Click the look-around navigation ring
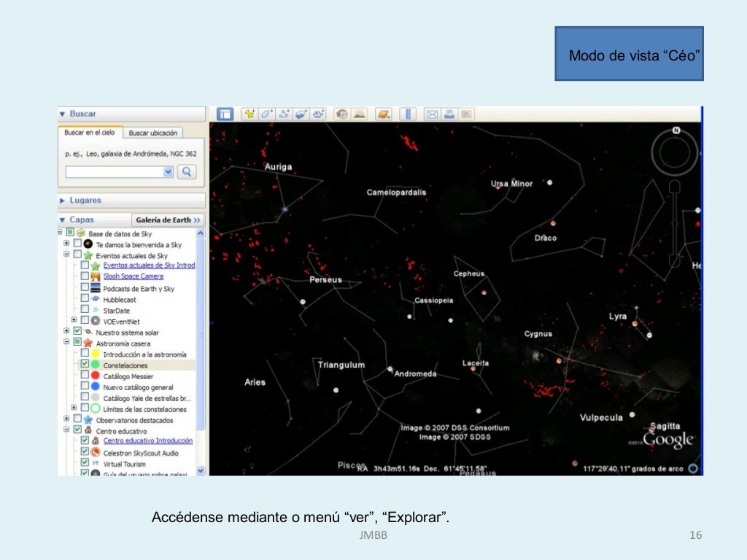Image resolution: width=747 pixels, height=560 pixels. pyautogui.click(x=675, y=153)
